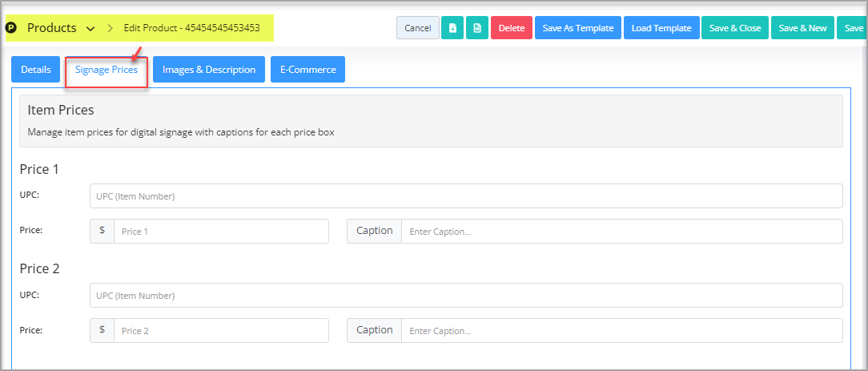Open the Details tab
The height and width of the screenshot is (371, 868).
pos(36,70)
